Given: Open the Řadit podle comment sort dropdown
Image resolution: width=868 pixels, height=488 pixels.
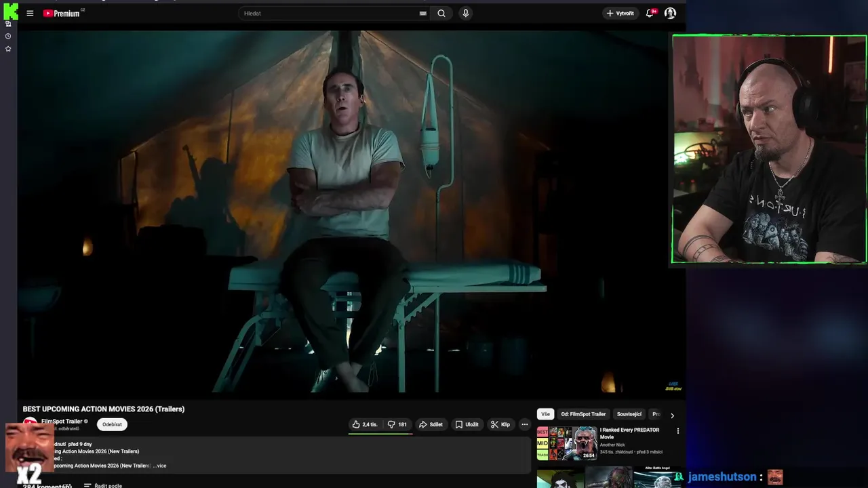Looking at the screenshot, I should coord(103,485).
